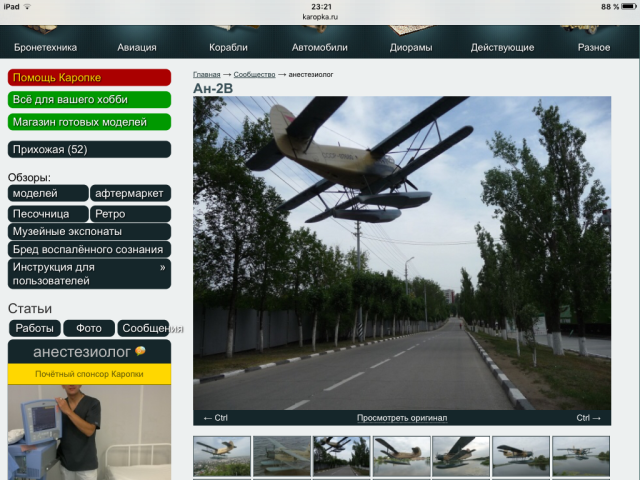
Task: Open the last thumbnail in gallery row
Action: point(580,456)
